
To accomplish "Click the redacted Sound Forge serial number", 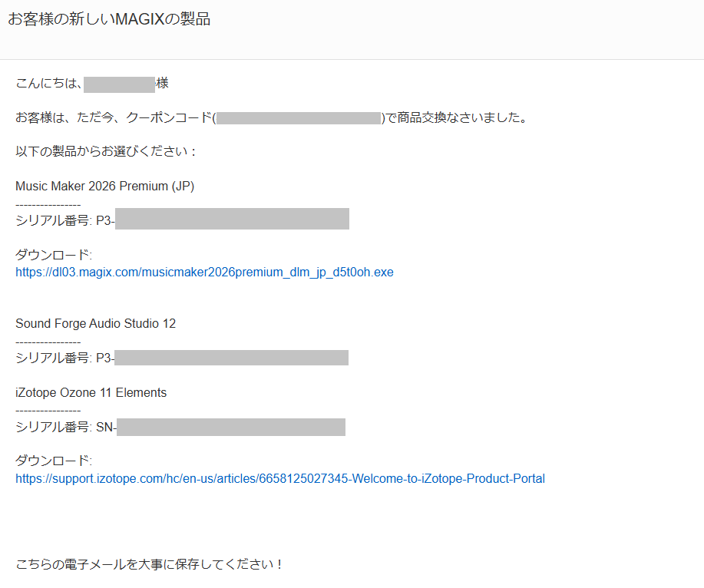I will [231, 358].
